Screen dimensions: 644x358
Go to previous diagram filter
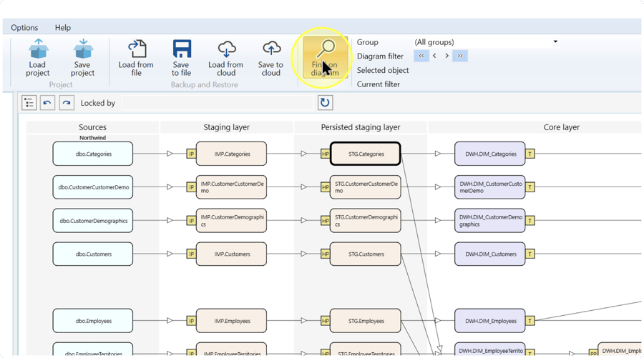click(x=434, y=56)
